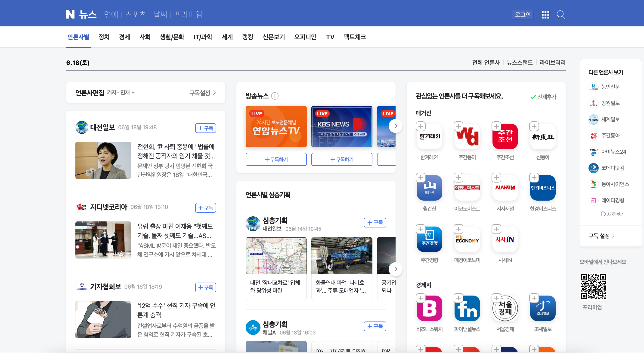644x353 pixels.
Task: Open the 한경비즈니스 magazine icon
Action: [543, 188]
